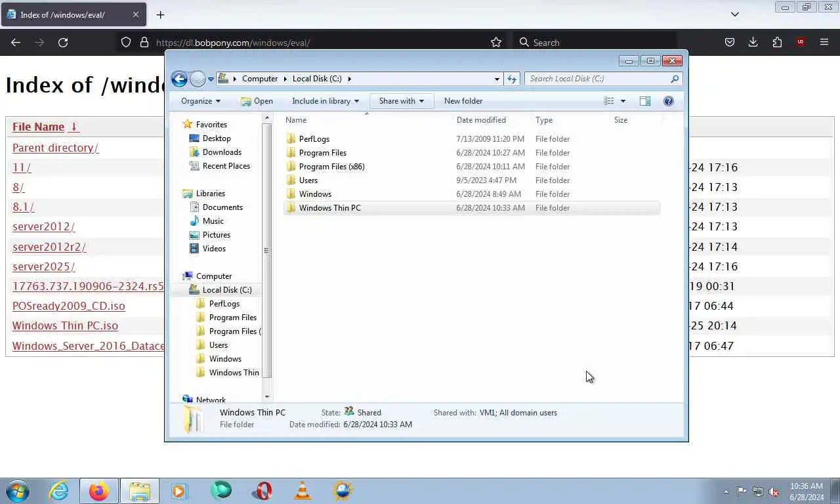This screenshot has width=840, height=504.
Task: Select Users folder in file list
Action: pos(471,180)
